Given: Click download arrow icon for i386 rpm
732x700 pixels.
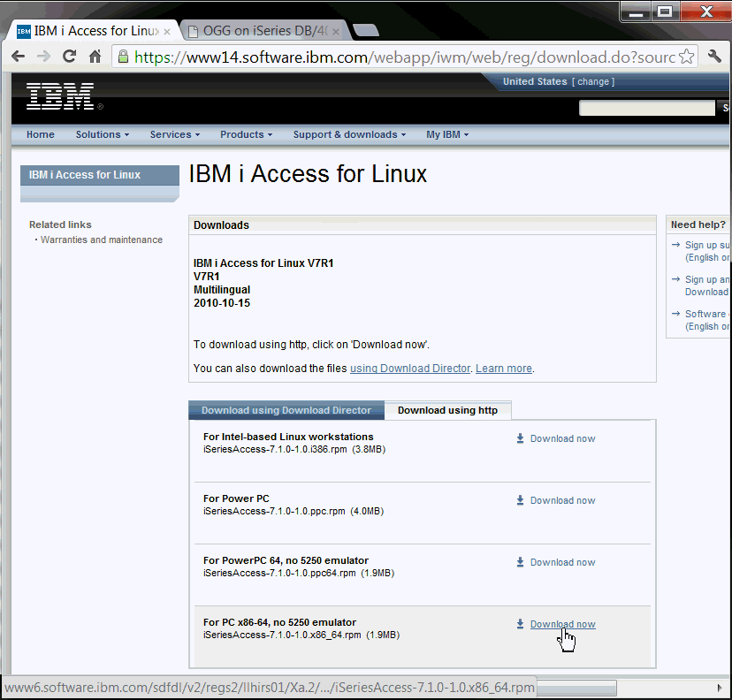Looking at the screenshot, I should (520, 438).
